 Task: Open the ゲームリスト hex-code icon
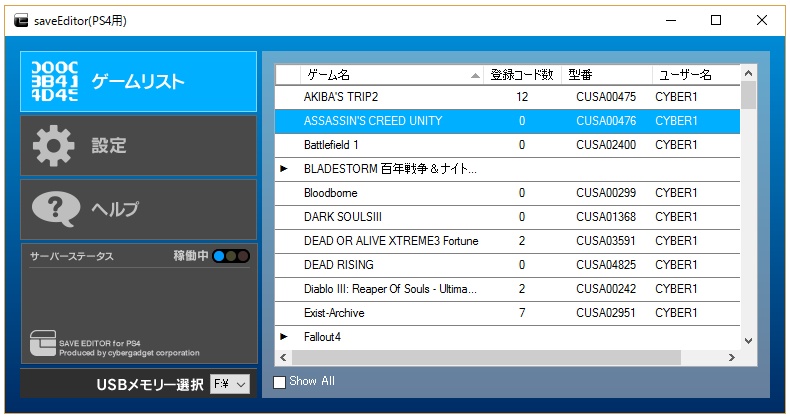(x=54, y=81)
